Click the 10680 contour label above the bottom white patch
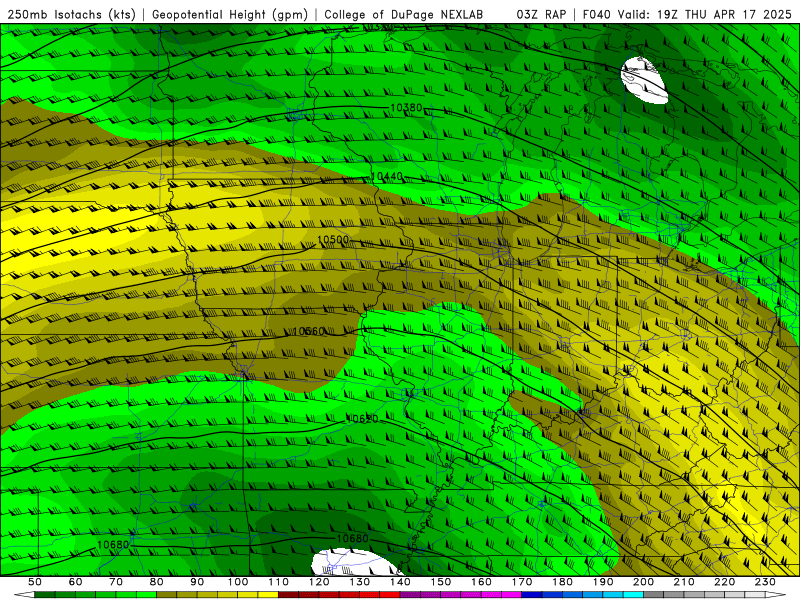Screen dimensions: 800x600 [353, 539]
